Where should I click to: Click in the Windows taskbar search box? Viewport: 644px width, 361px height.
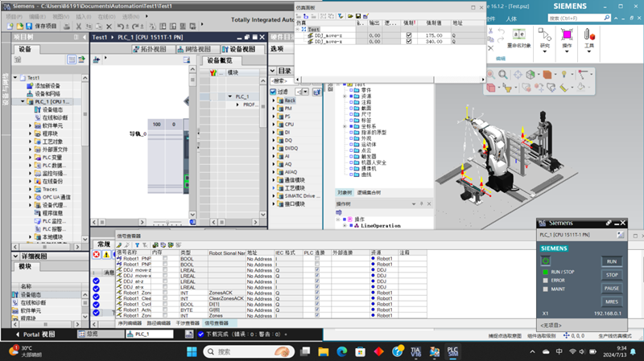(249, 351)
